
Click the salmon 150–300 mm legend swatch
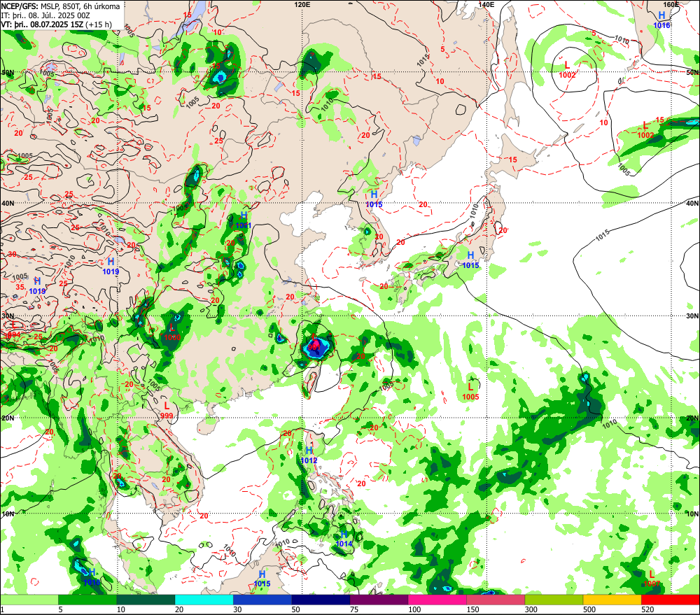[496, 600]
